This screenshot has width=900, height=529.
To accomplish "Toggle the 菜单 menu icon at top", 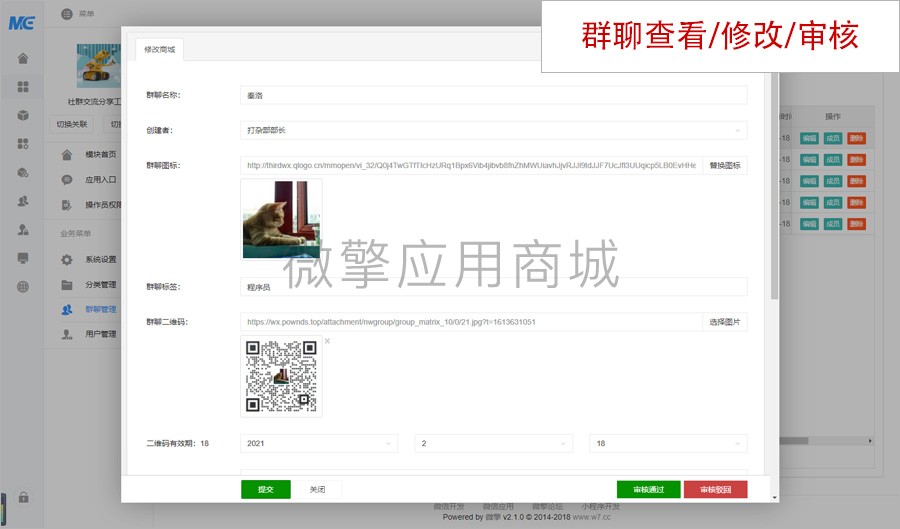I will pos(67,14).
